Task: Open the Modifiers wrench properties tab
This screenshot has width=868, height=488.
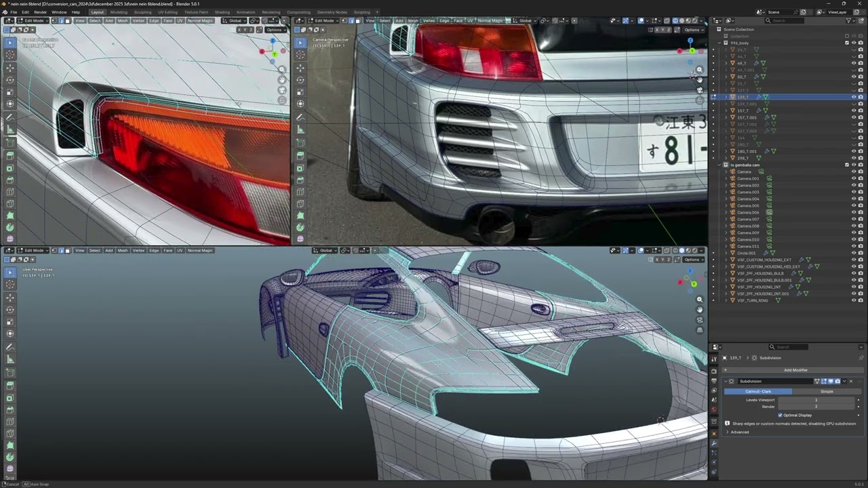Action: (x=714, y=443)
